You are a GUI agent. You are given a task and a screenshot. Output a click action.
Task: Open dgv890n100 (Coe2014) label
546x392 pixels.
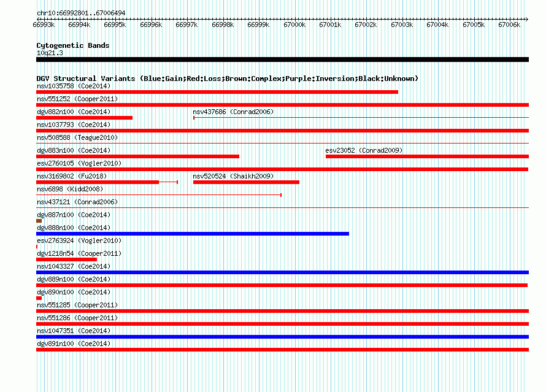click(74, 292)
